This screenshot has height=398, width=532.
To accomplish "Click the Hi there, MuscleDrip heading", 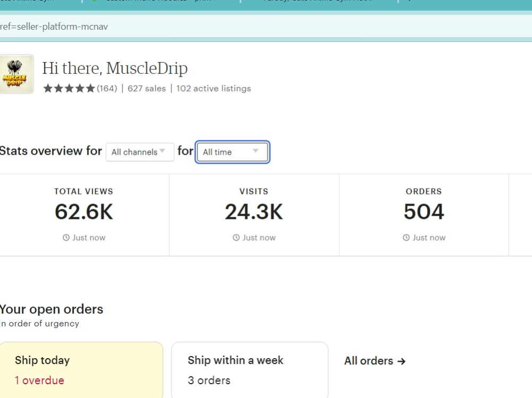I will pyautogui.click(x=115, y=68).
